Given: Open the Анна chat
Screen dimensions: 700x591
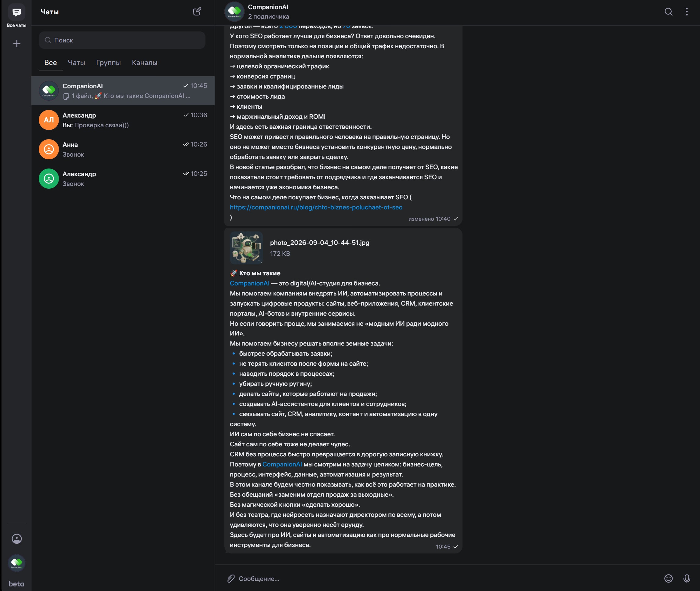Looking at the screenshot, I should 123,149.
